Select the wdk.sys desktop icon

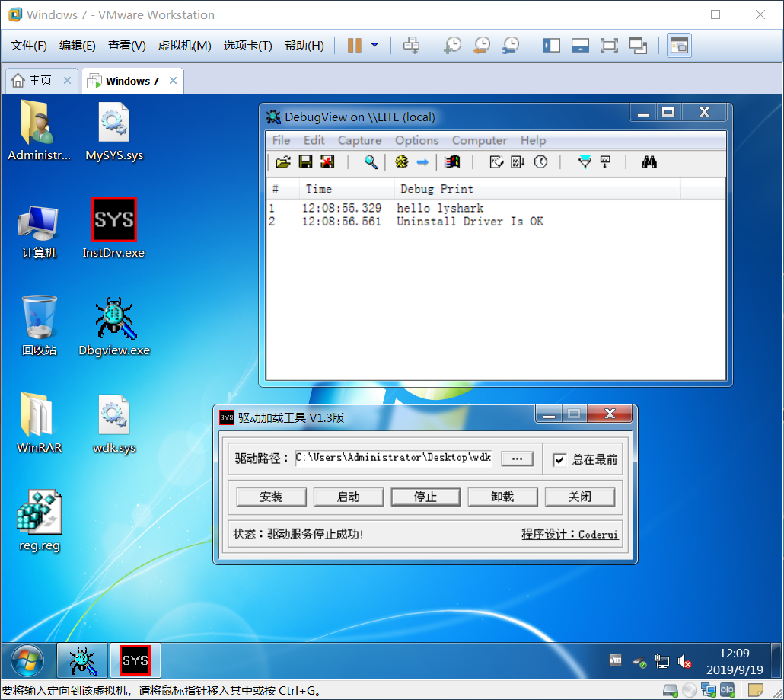click(x=114, y=424)
